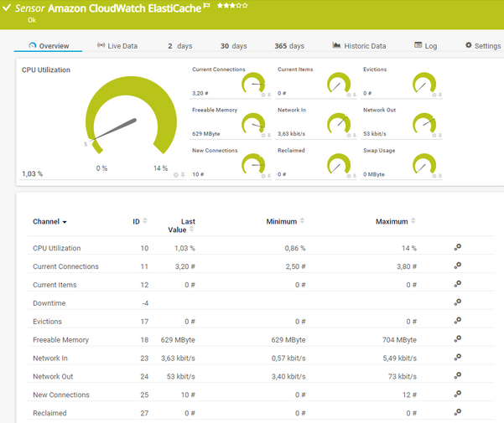Screen dimensions: 504x423
Task: Open the Historic Data tab
Action: click(x=359, y=46)
